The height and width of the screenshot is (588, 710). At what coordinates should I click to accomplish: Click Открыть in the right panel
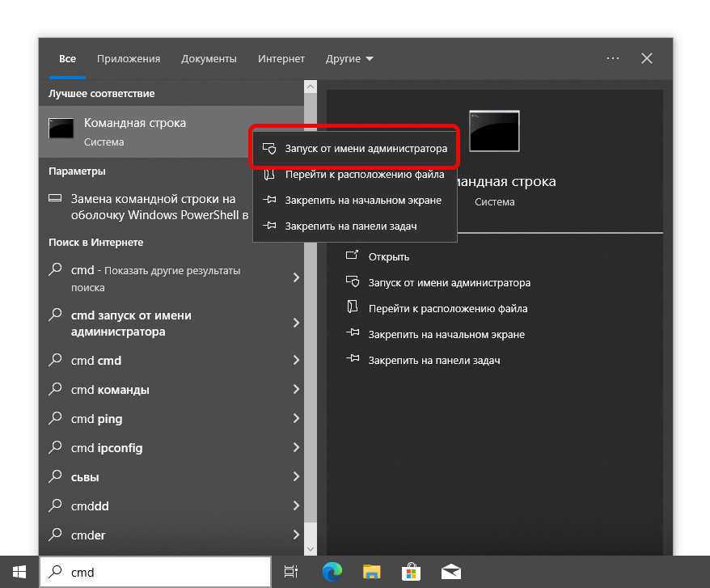pos(389,256)
